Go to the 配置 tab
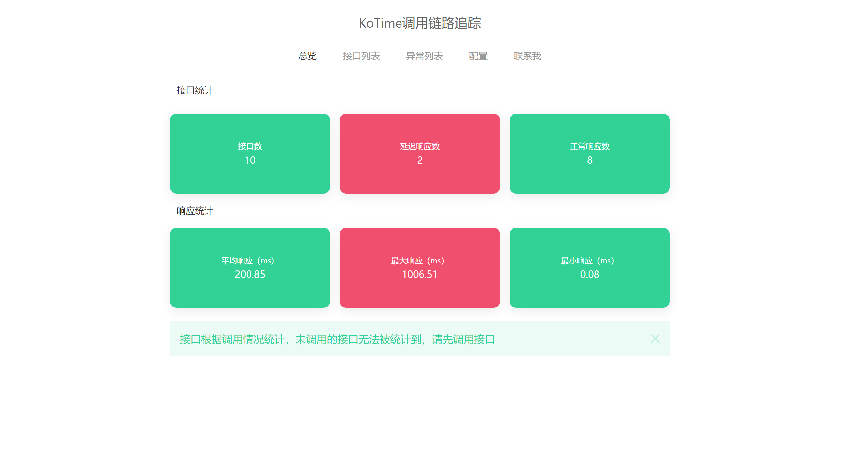Screen dimensions: 868x466 pyautogui.click(x=478, y=56)
